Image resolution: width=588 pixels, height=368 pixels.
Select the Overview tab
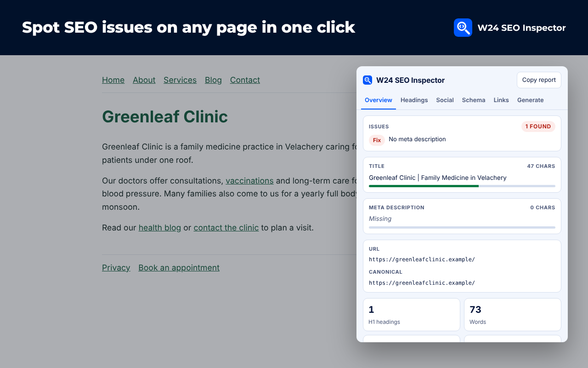[379, 100]
